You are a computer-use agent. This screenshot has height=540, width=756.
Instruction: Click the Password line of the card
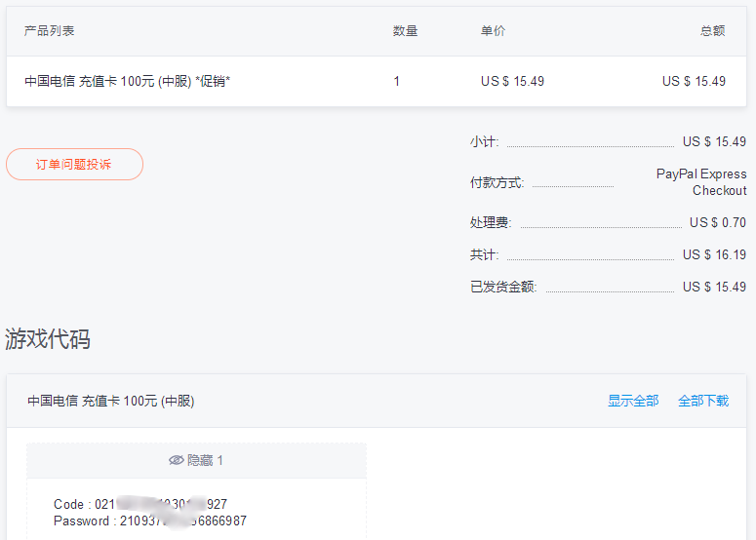(x=150, y=521)
